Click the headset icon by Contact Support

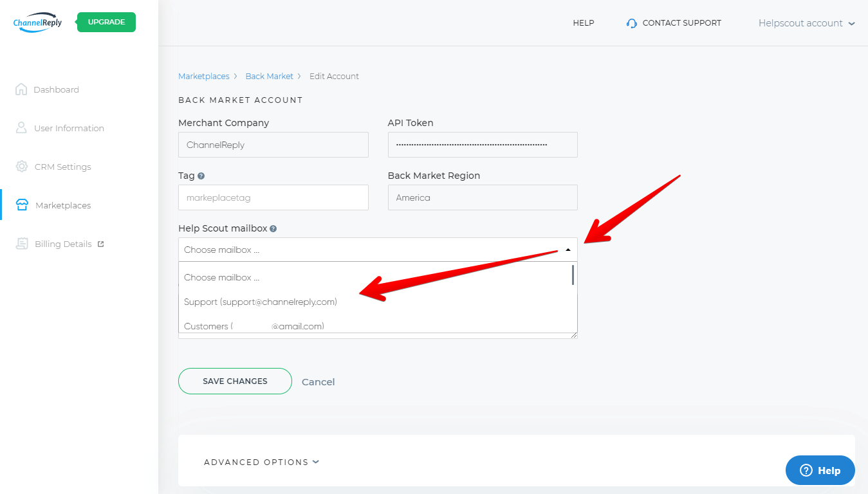632,23
